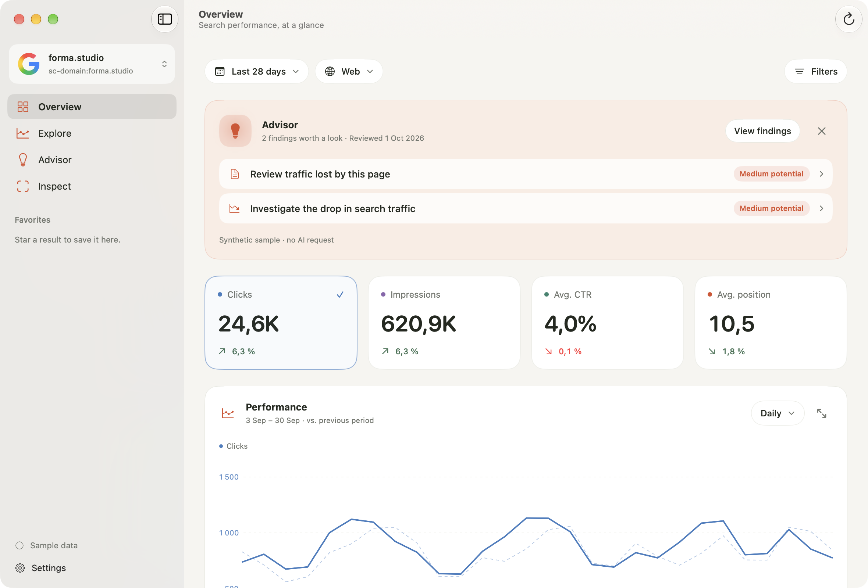This screenshot has width=868, height=588.
Task: Click the Google logo of forma.studio
Action: tap(29, 64)
